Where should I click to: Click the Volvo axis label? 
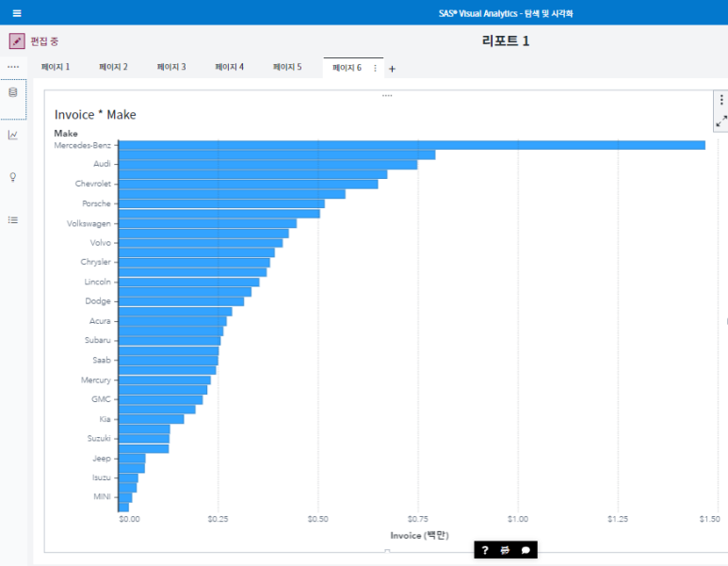[x=100, y=243]
